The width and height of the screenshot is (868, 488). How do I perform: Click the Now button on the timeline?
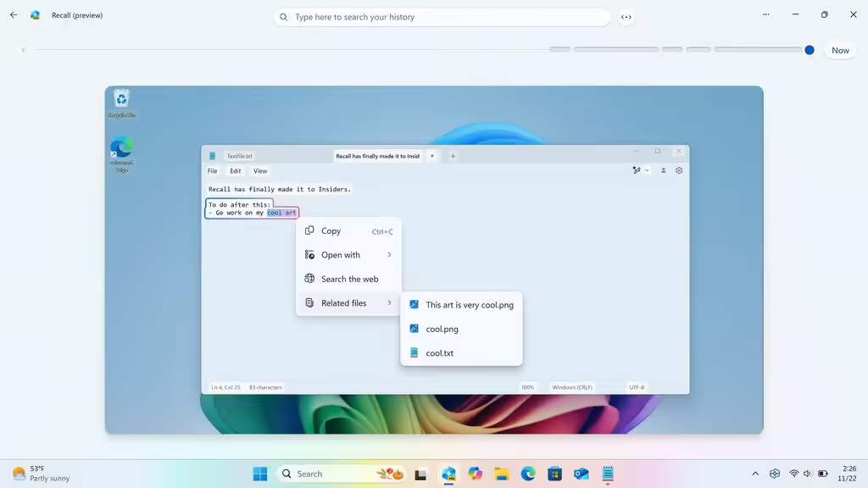840,51
